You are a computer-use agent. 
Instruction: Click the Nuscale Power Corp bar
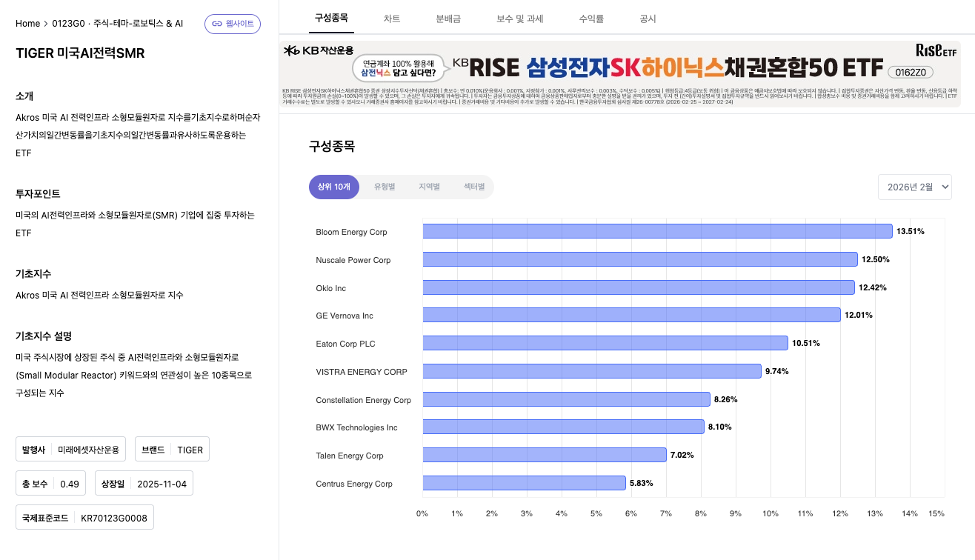[640, 259]
